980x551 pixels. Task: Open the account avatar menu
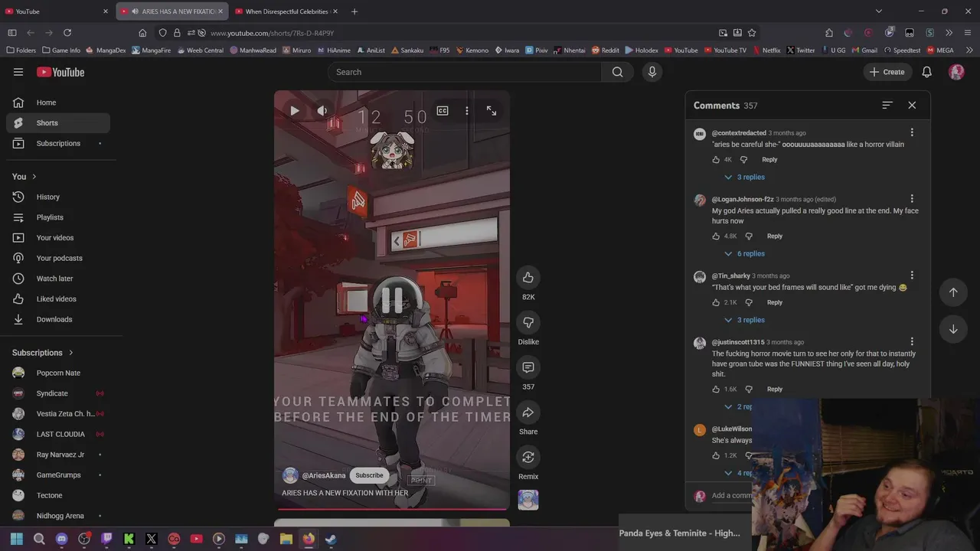(x=956, y=72)
